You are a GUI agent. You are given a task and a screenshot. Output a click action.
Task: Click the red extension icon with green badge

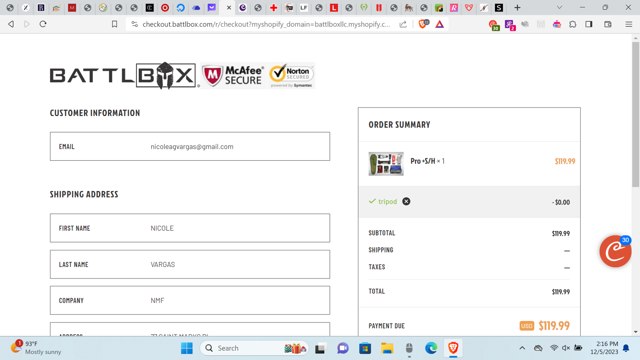click(x=494, y=25)
